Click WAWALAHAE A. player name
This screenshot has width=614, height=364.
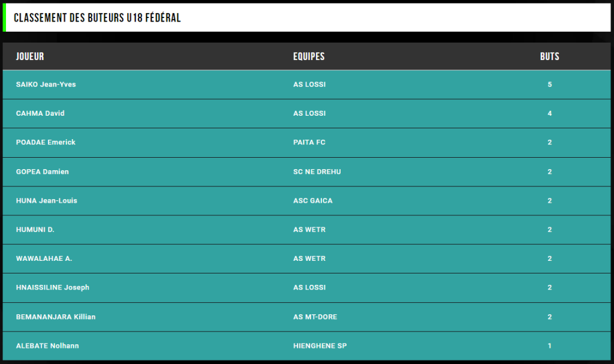[44, 258]
